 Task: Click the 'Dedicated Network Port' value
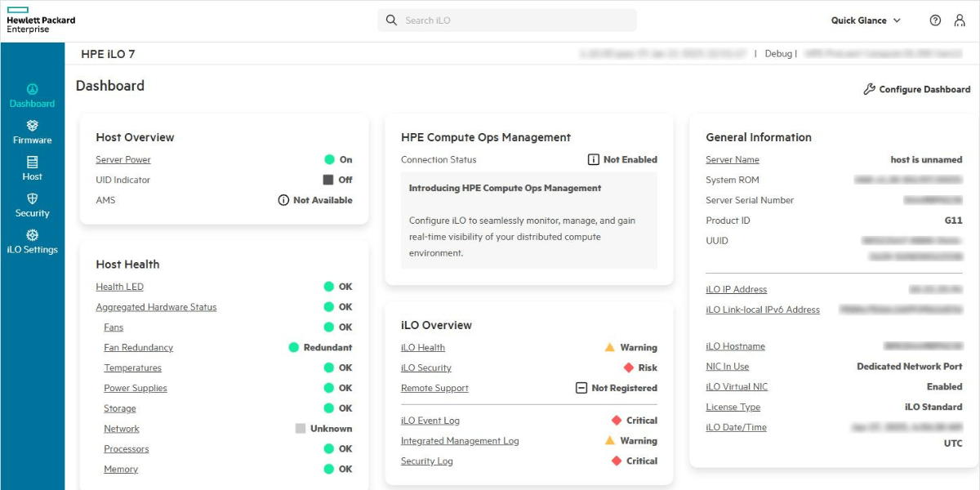[x=910, y=367]
